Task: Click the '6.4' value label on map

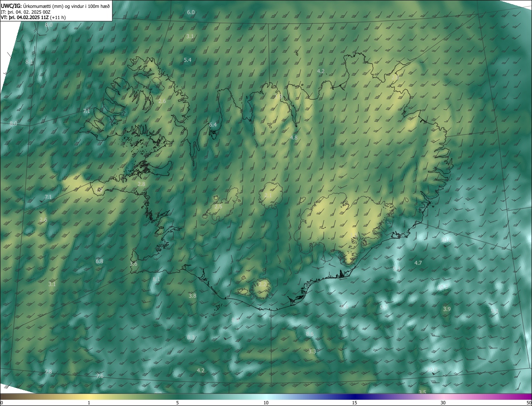Action: [x=213, y=125]
